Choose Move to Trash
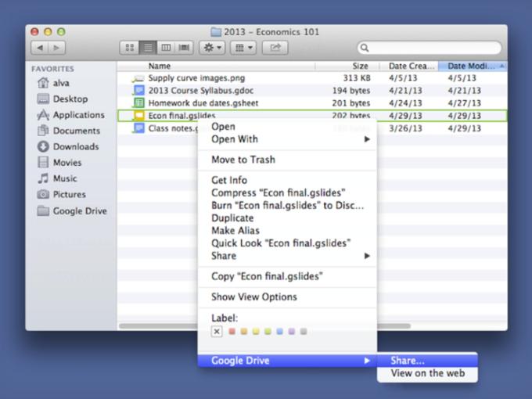Image resolution: width=532 pixels, height=399 pixels. coord(287,160)
